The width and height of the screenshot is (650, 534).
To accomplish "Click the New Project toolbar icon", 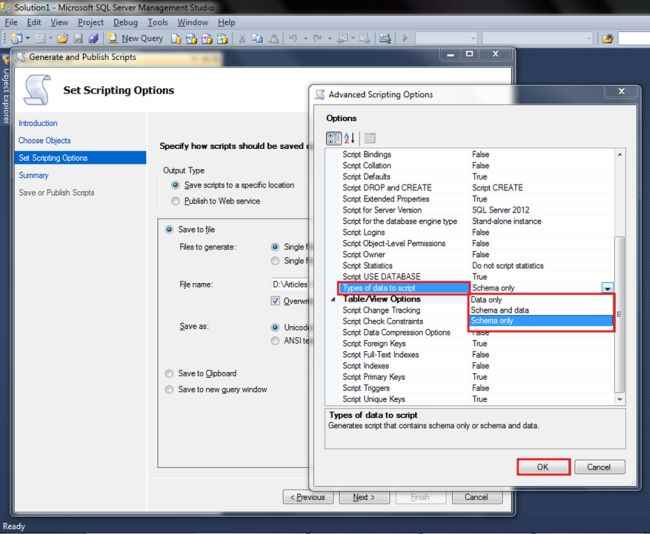I will click(x=17, y=39).
